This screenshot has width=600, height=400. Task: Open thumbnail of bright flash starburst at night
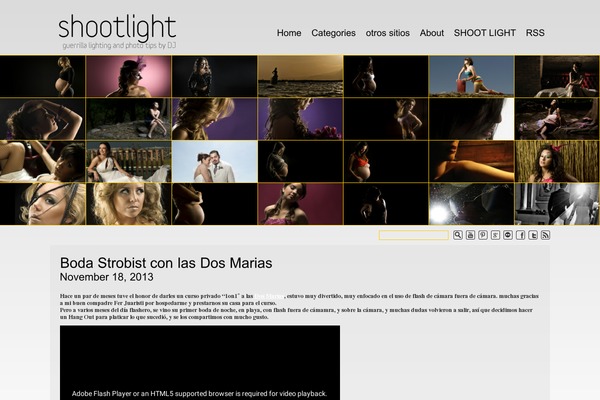point(471,204)
